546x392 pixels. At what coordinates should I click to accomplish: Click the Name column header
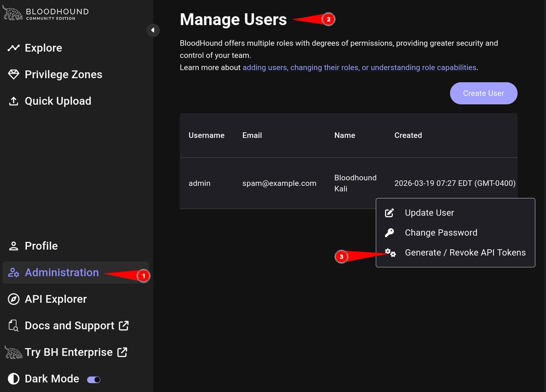(x=345, y=135)
